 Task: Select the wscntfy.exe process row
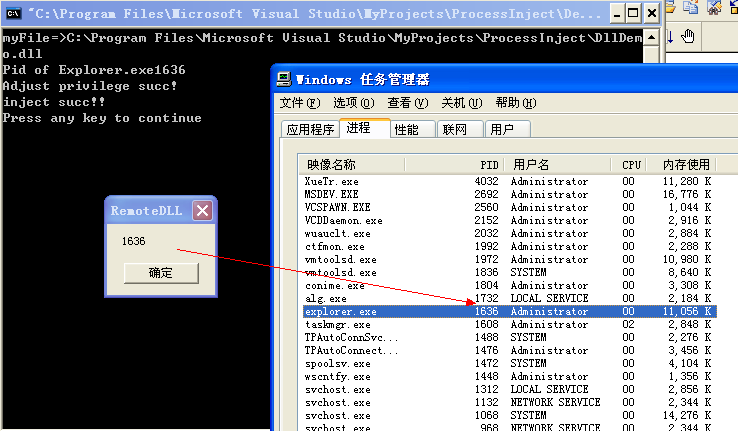(x=509, y=376)
